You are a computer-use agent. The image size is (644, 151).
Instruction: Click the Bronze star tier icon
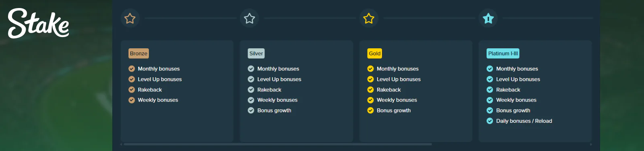pyautogui.click(x=130, y=18)
